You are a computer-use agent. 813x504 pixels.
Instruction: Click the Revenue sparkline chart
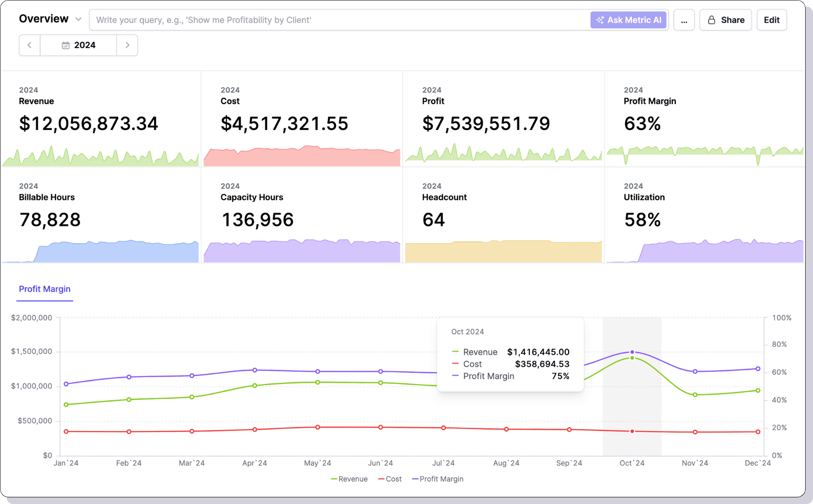click(x=100, y=156)
